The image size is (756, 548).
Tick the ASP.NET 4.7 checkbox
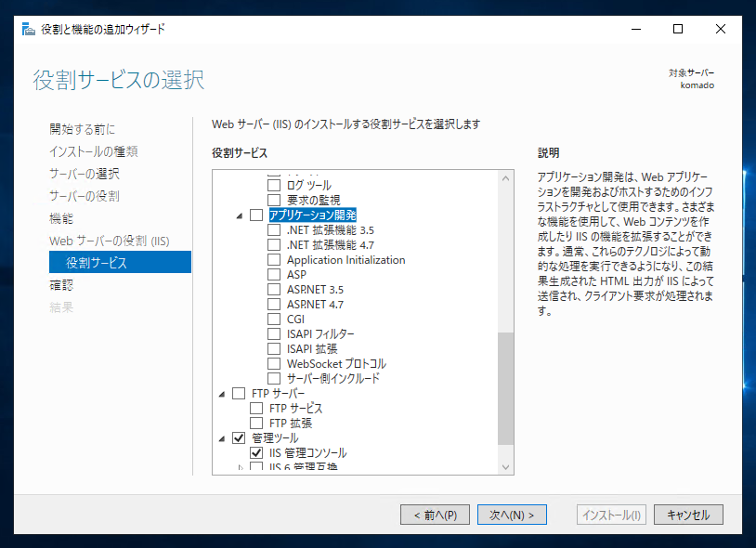click(x=274, y=305)
